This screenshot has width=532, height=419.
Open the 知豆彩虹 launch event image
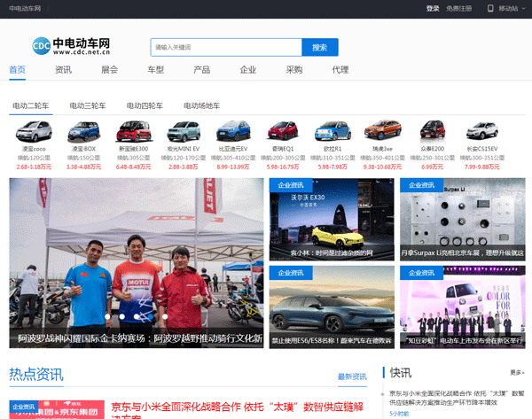pos(463,307)
